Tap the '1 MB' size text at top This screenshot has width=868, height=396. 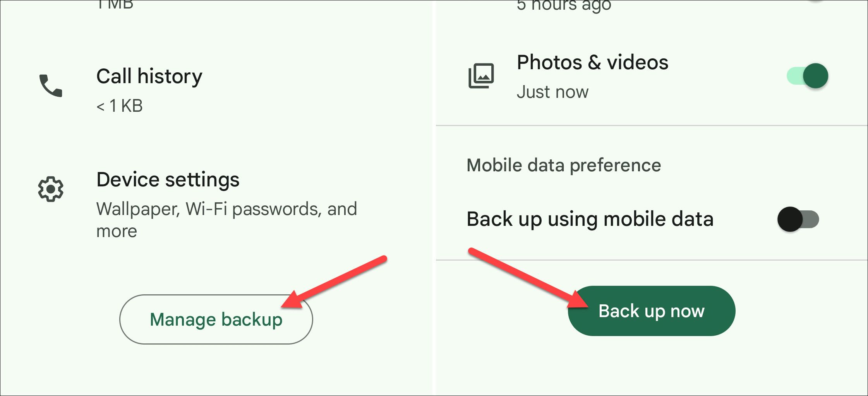click(x=115, y=5)
